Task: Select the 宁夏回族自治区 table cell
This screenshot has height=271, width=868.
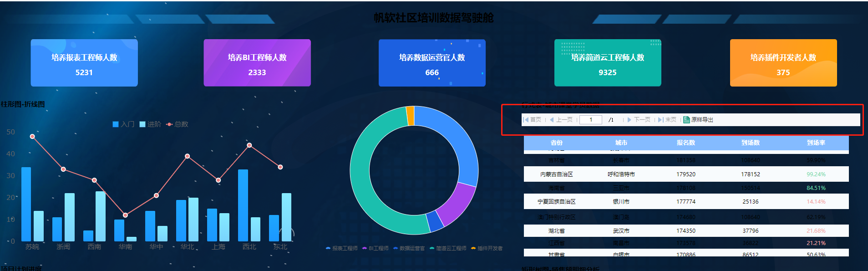Action: [556, 201]
